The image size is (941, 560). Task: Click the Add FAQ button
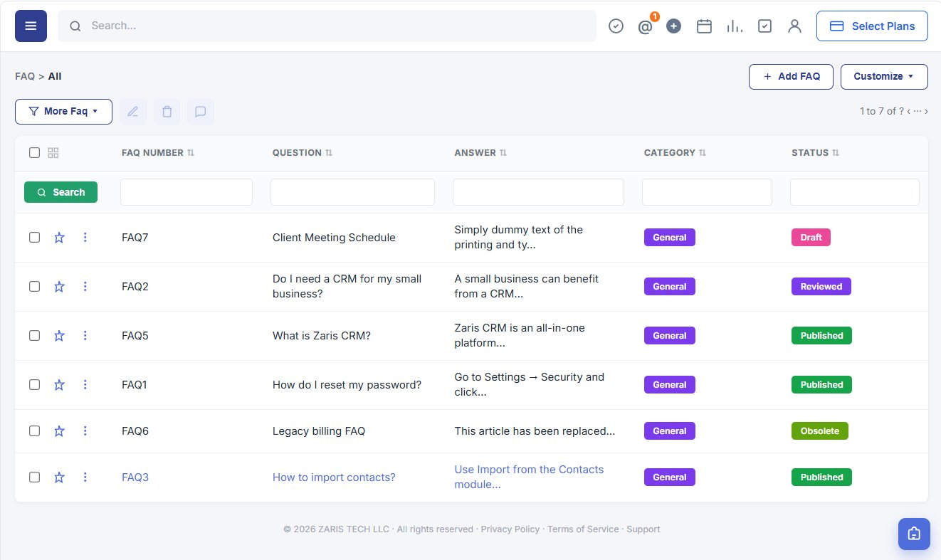[791, 77]
